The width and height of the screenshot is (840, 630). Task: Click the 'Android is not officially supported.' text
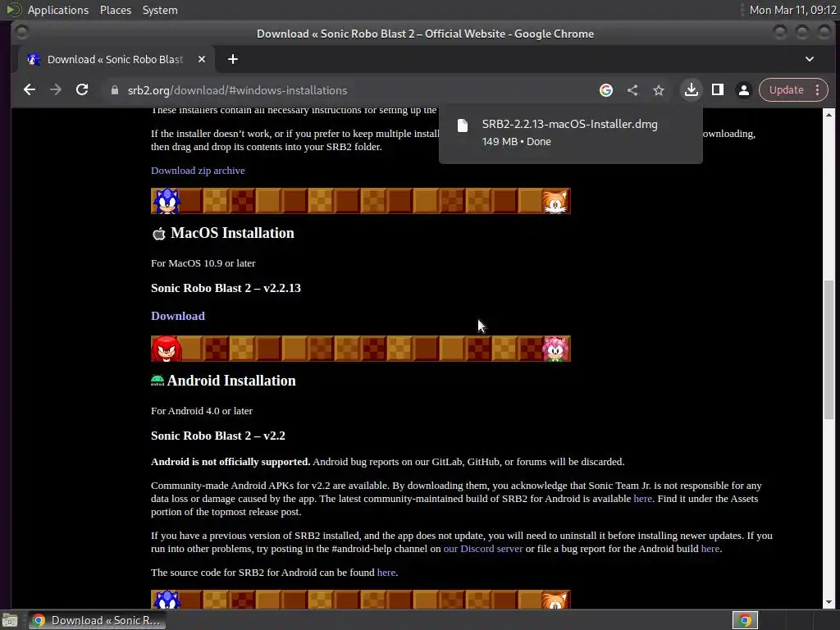click(x=231, y=462)
